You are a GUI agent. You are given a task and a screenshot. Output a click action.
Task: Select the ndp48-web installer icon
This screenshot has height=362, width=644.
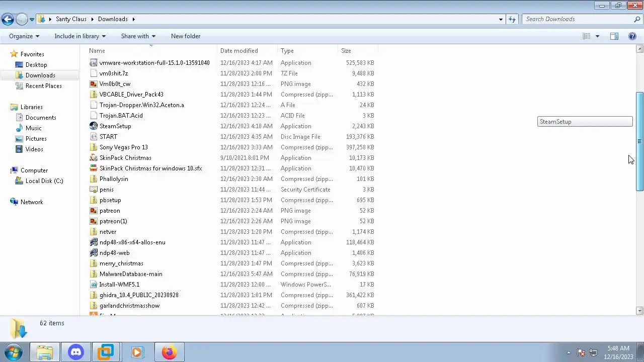[x=93, y=253]
